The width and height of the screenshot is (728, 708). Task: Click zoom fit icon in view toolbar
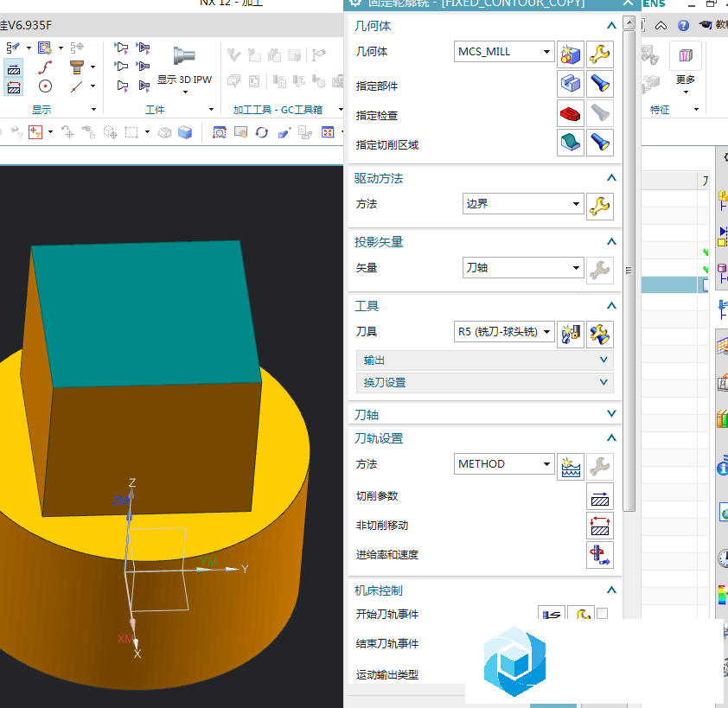tap(220, 133)
